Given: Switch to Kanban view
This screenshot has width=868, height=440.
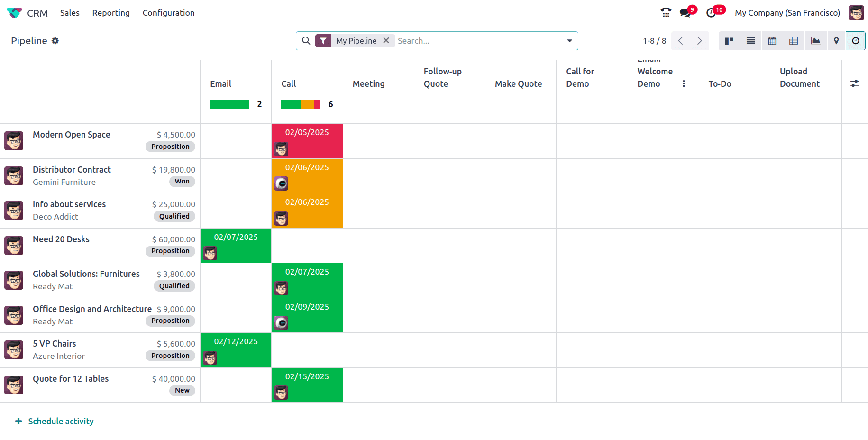Looking at the screenshot, I should [729, 41].
